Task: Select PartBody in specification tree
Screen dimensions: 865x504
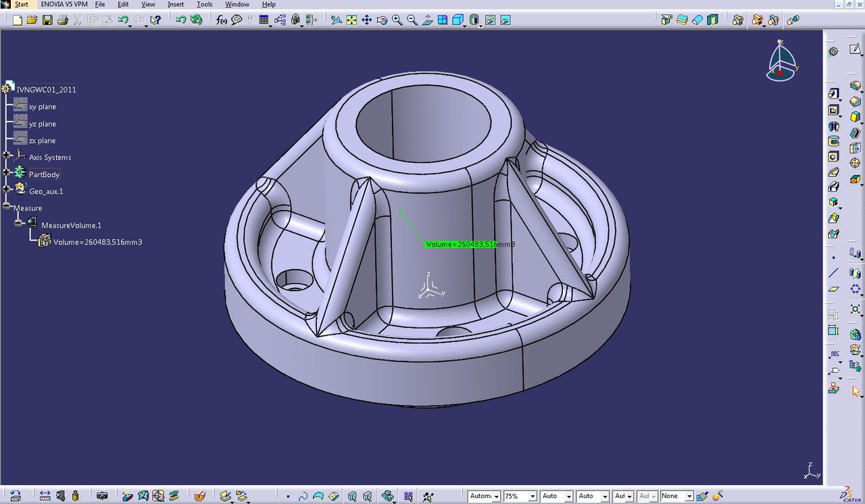Action: [44, 174]
